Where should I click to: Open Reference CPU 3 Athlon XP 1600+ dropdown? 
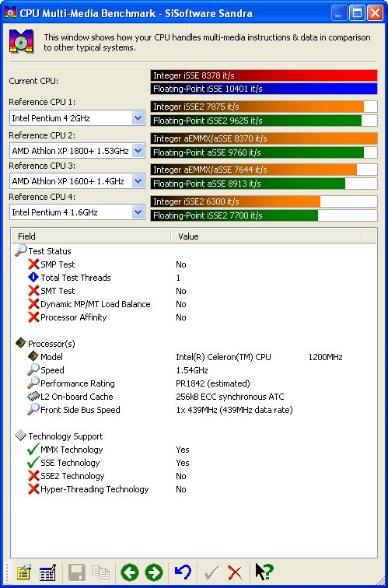[138, 181]
